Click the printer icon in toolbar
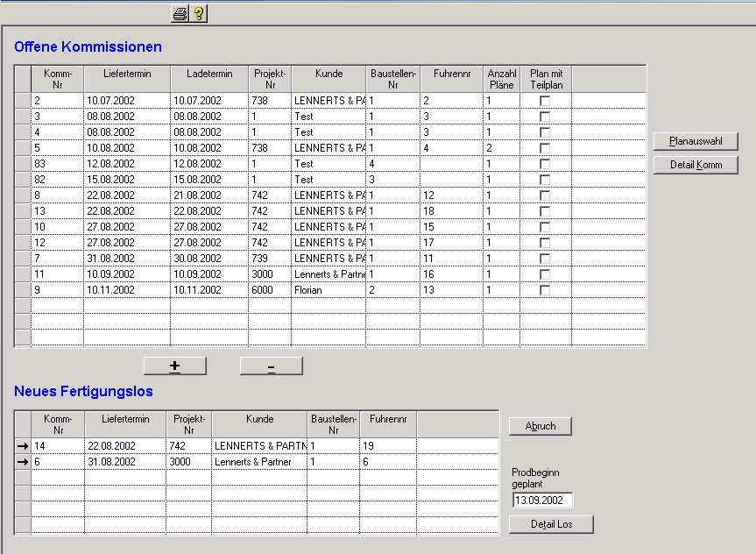Image resolution: width=756 pixels, height=554 pixels. pos(180,13)
